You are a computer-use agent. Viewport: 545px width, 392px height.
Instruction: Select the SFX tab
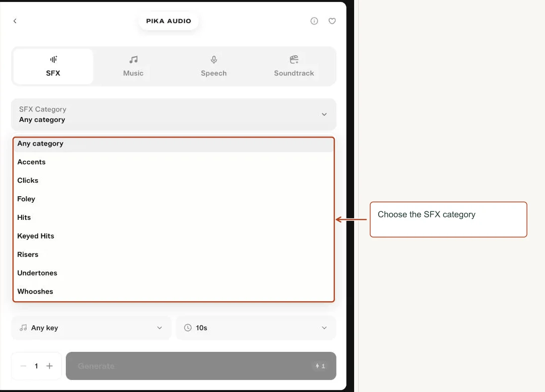coord(53,66)
